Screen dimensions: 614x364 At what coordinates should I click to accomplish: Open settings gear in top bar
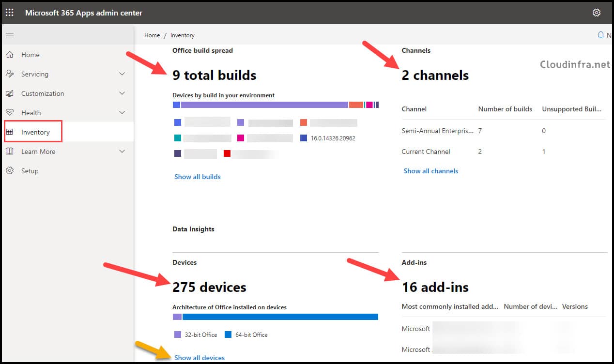click(597, 13)
